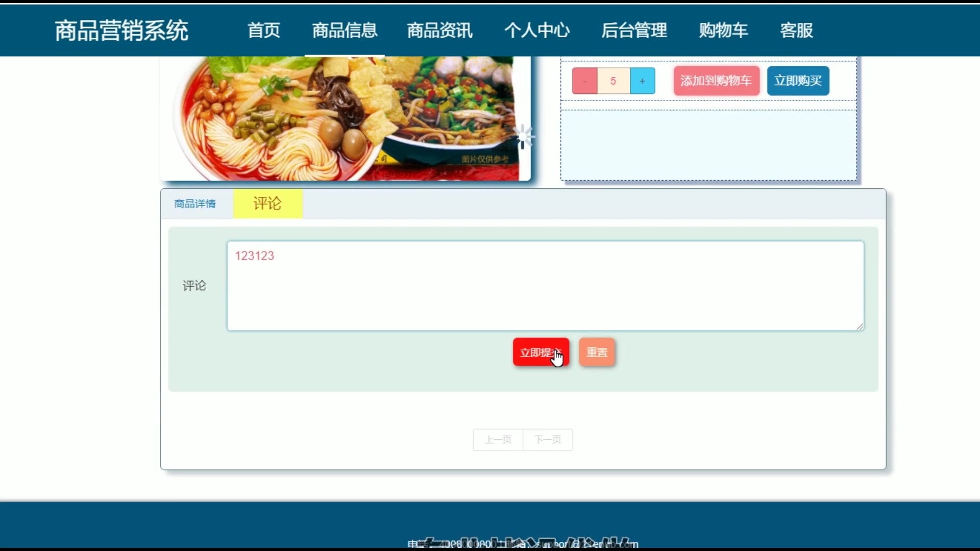Open the 首页 menu item
This screenshot has height=551, width=980.
coord(264,30)
